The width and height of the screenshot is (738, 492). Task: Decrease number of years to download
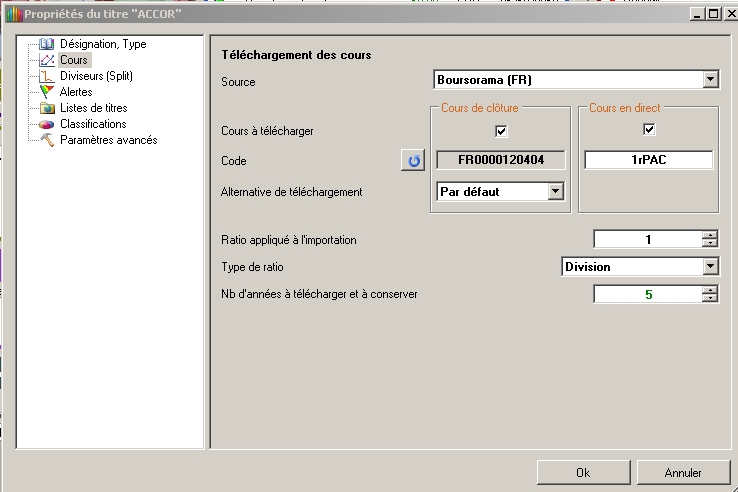710,298
